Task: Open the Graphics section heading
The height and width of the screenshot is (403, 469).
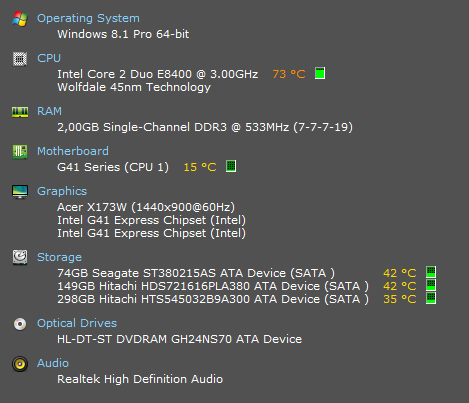Action: click(x=62, y=191)
